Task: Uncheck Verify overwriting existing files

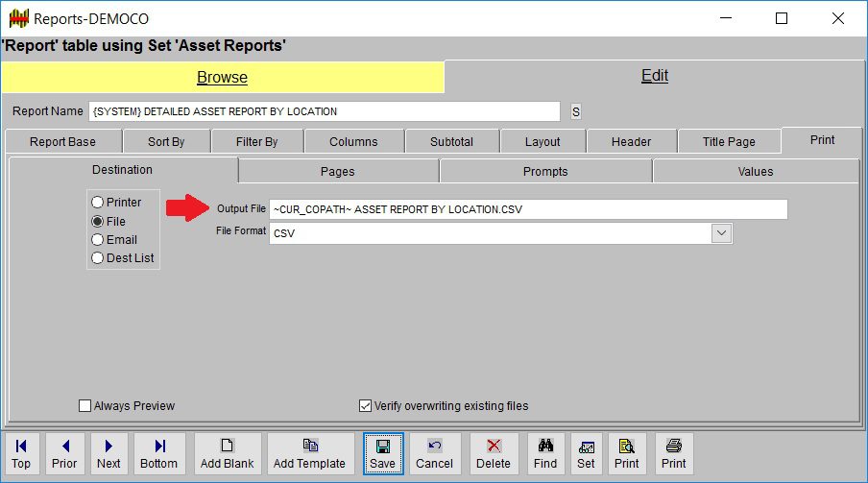Action: pos(365,406)
